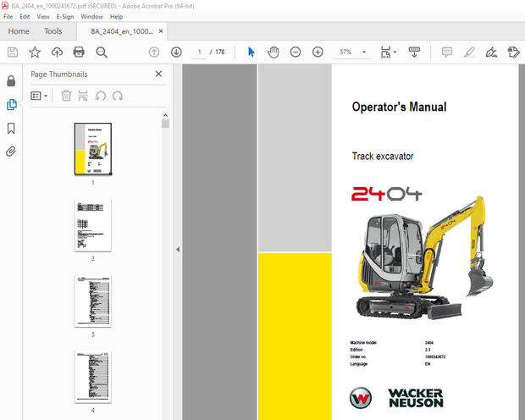This screenshot has height=420, width=525.
Task: Click the security lock icon in sidebar
Action: coord(11,81)
